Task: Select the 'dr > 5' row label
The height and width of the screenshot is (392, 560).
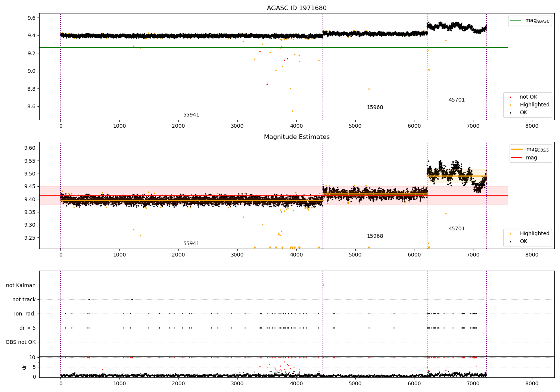Action: click(x=28, y=328)
